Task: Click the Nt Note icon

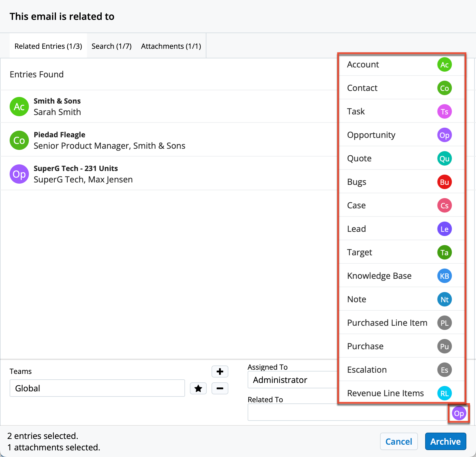Action: 444,299
